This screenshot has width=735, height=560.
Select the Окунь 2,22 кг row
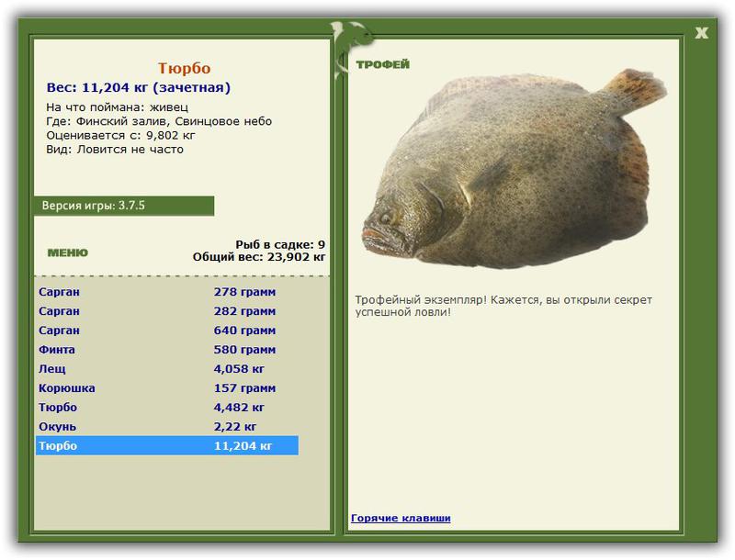pyautogui.click(x=167, y=426)
